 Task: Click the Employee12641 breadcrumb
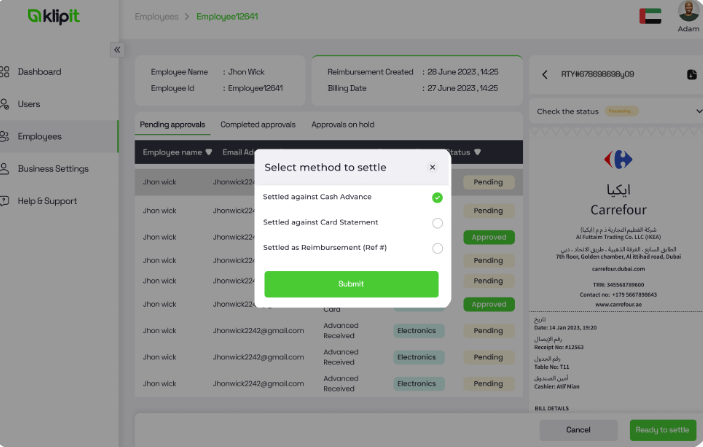click(x=227, y=17)
